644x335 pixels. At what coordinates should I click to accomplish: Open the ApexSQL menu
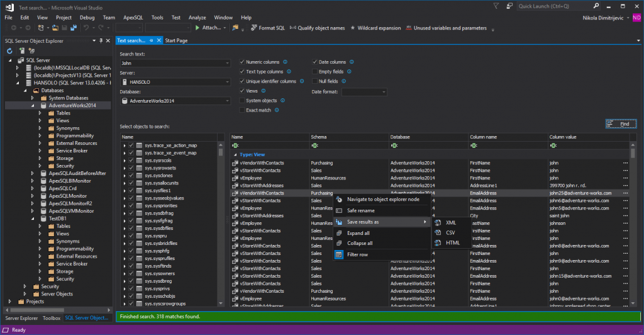click(x=133, y=18)
